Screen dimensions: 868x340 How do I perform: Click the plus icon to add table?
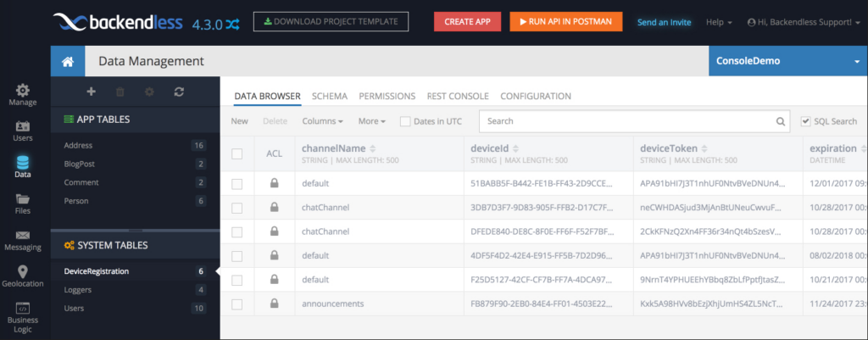[92, 92]
